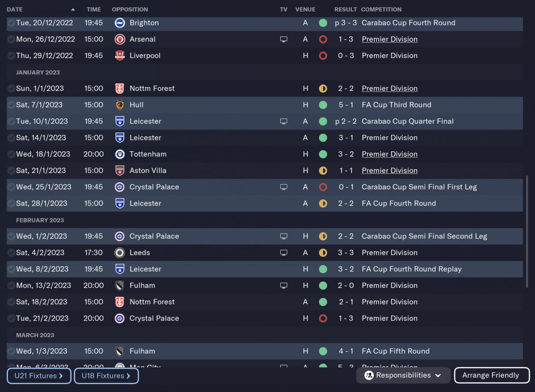Toggle the check mark beside Mon, 13/2/2023
535x392 pixels.
(x=11, y=286)
